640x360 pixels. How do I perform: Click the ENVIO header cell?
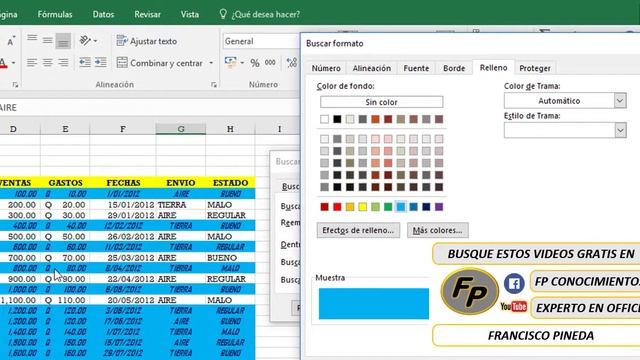point(181,183)
